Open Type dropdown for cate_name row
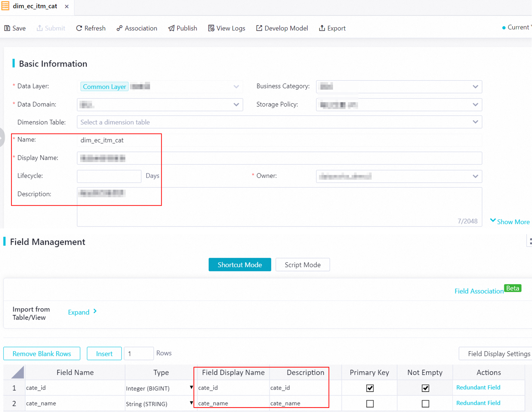Screen dimensions: 532x412 point(191,403)
